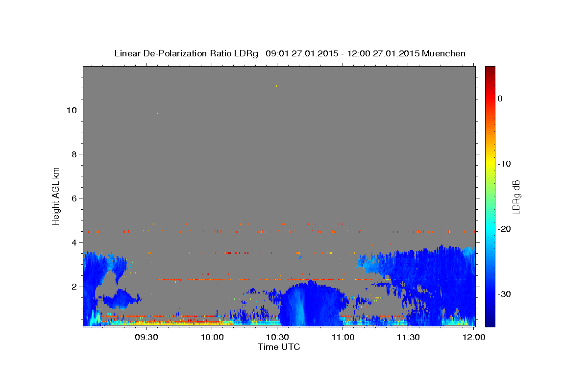Click the 09:30 time tick label
Image resolution: width=588 pixels, height=392 pixels.
coord(147,337)
